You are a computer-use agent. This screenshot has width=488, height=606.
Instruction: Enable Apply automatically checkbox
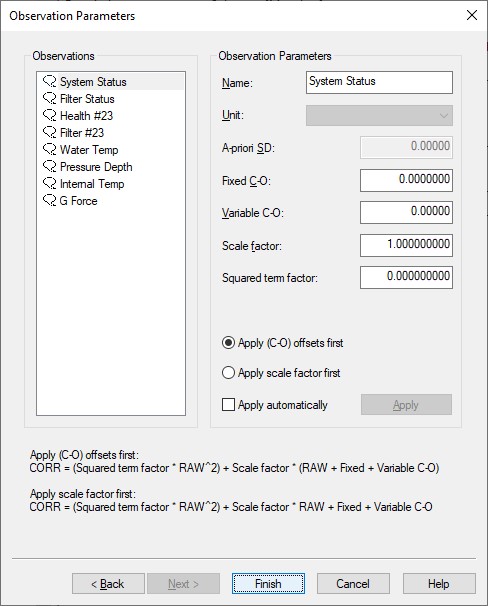[x=228, y=405]
